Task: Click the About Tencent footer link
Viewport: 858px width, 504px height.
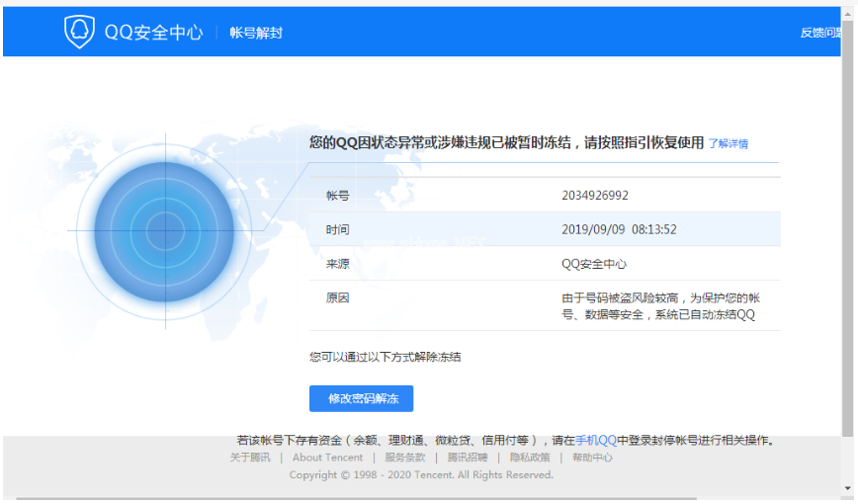Action: coord(327,458)
